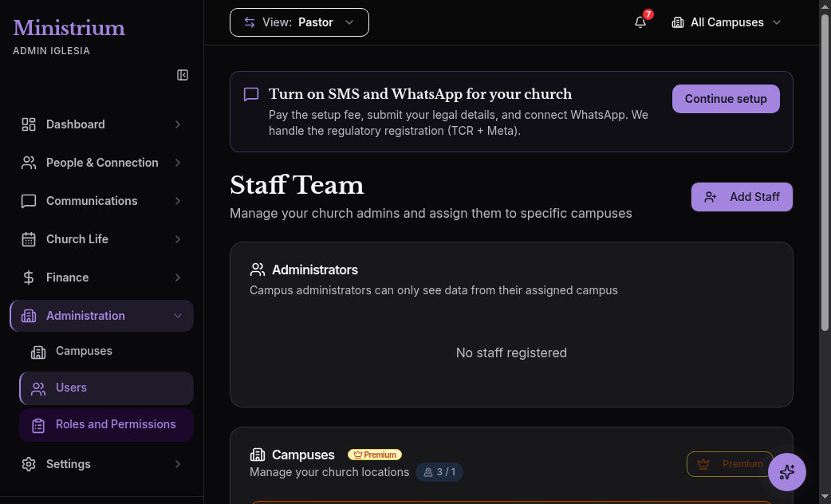Image resolution: width=831 pixels, height=504 pixels.
Task: Open the Dashboard menu item
Action: [102, 124]
